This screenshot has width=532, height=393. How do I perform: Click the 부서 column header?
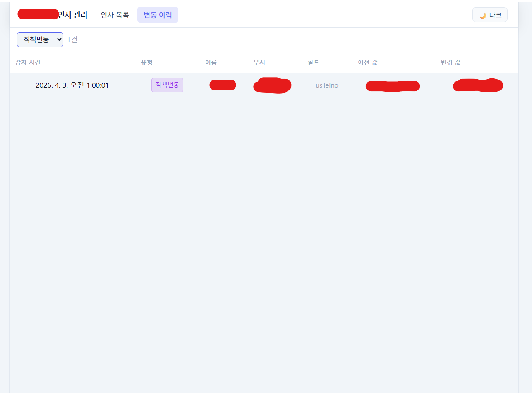[x=259, y=62]
